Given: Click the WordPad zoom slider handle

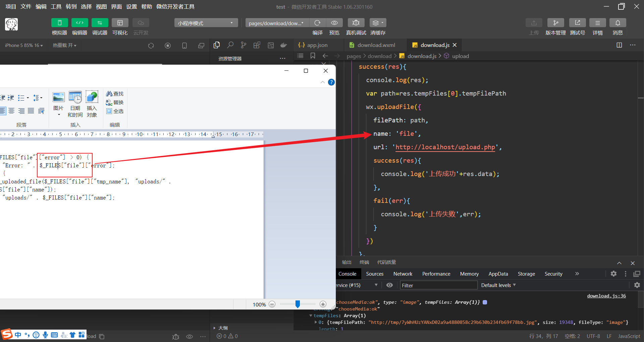Looking at the screenshot, I should [x=298, y=304].
